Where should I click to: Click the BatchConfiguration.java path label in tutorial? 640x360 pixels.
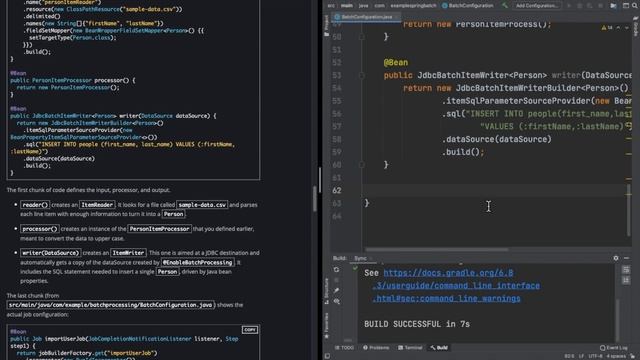pos(111,305)
